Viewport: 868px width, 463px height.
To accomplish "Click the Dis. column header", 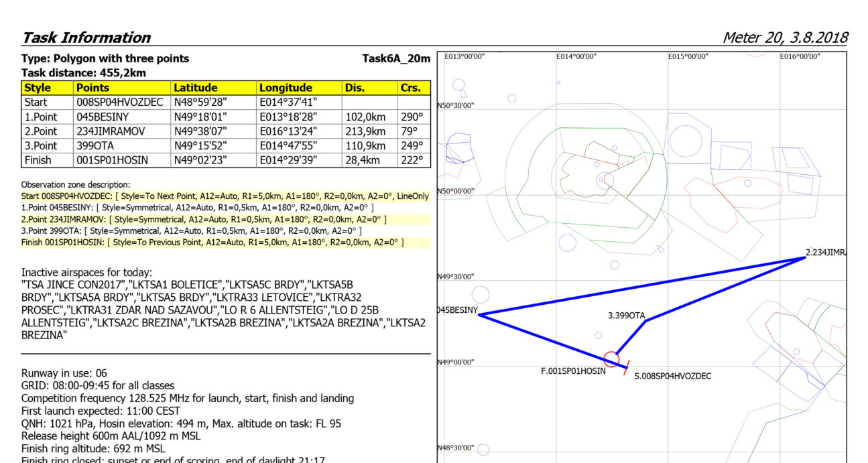I will tap(355, 88).
